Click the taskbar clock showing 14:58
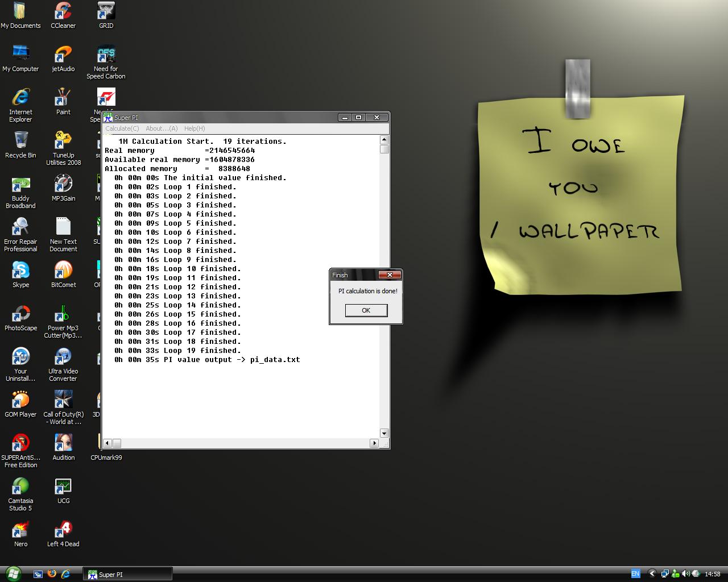Image resolution: width=728 pixels, height=582 pixels. (712, 574)
